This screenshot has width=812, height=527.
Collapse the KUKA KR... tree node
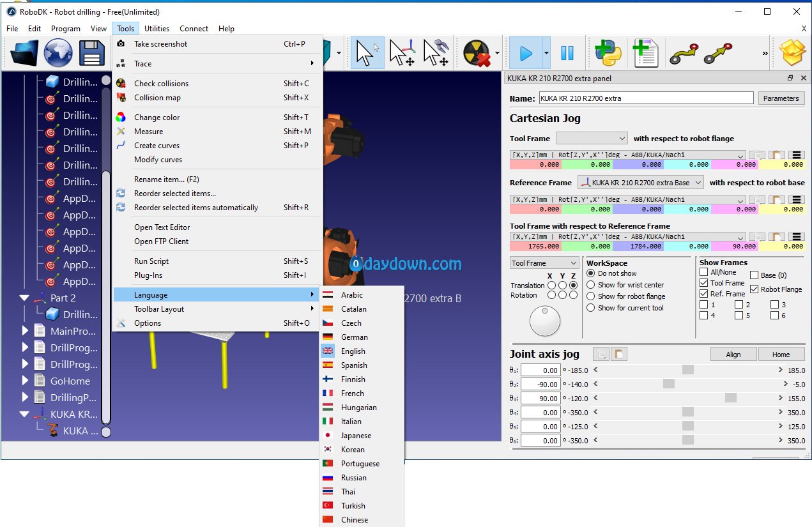click(x=25, y=414)
